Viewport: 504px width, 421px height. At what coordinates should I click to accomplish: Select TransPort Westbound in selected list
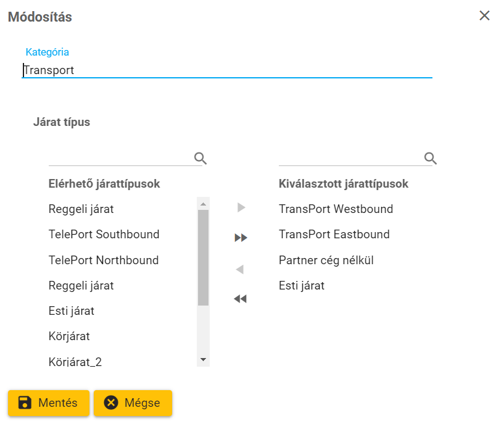point(336,209)
